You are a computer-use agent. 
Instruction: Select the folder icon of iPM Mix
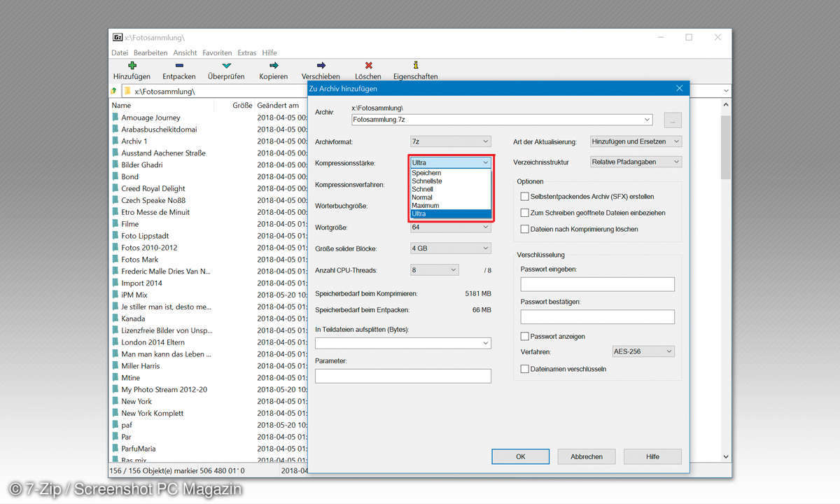pos(115,295)
